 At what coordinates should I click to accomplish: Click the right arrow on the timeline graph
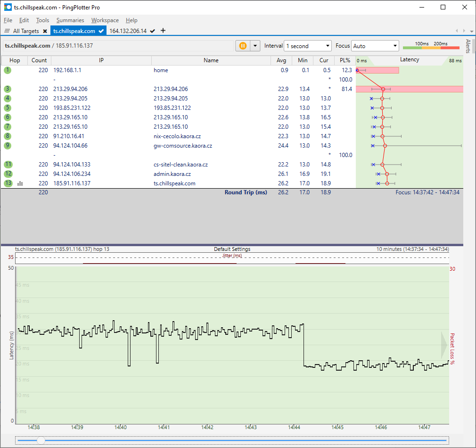(444, 345)
